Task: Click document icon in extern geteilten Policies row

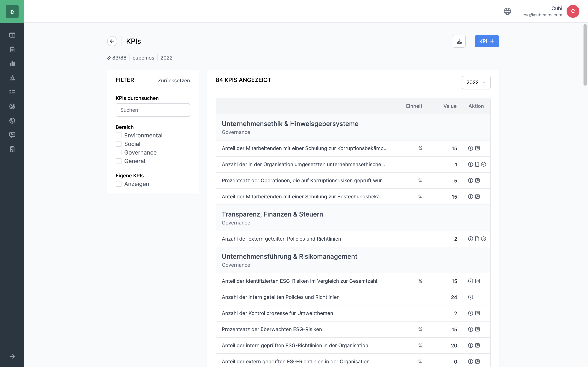Action: coord(477,239)
